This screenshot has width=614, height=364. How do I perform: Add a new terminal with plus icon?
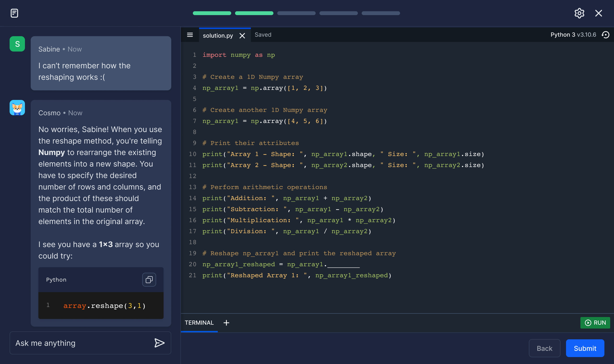pos(226,323)
